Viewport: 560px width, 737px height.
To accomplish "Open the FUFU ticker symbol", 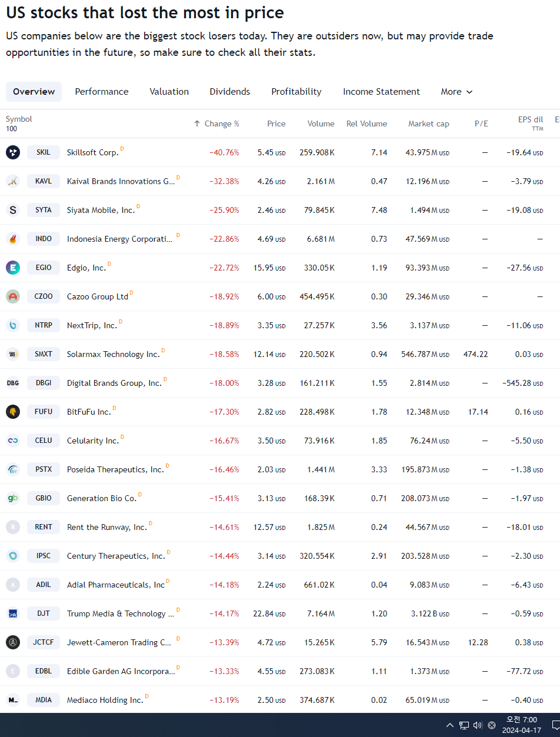I will pyautogui.click(x=44, y=412).
